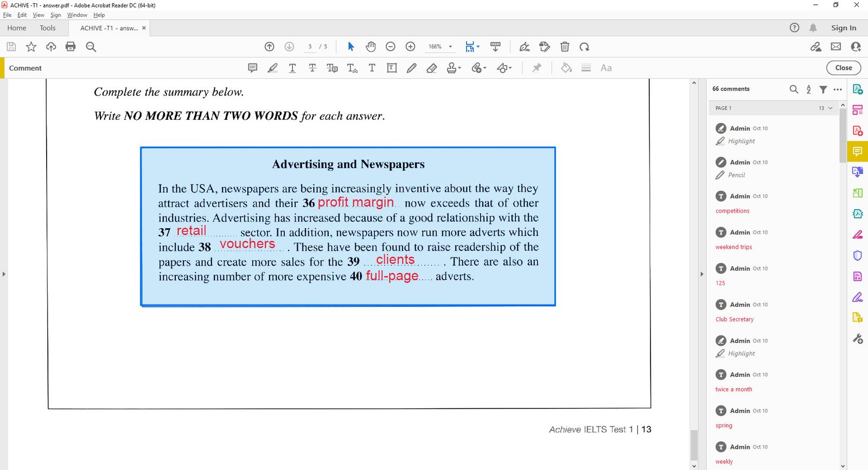Toggle the keep tool selected pin
This screenshot has width=868, height=470.
[537, 68]
